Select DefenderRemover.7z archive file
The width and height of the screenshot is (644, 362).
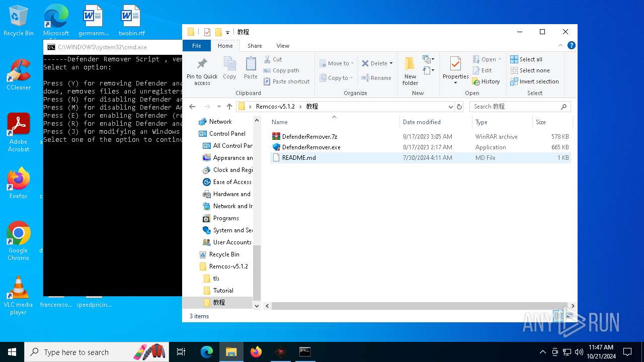[x=420, y=137]
